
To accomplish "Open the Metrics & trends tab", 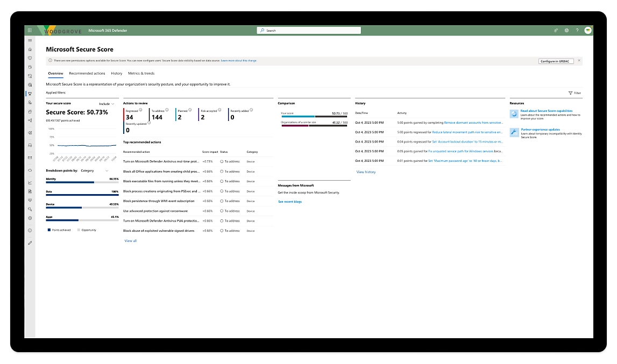I will point(141,73).
